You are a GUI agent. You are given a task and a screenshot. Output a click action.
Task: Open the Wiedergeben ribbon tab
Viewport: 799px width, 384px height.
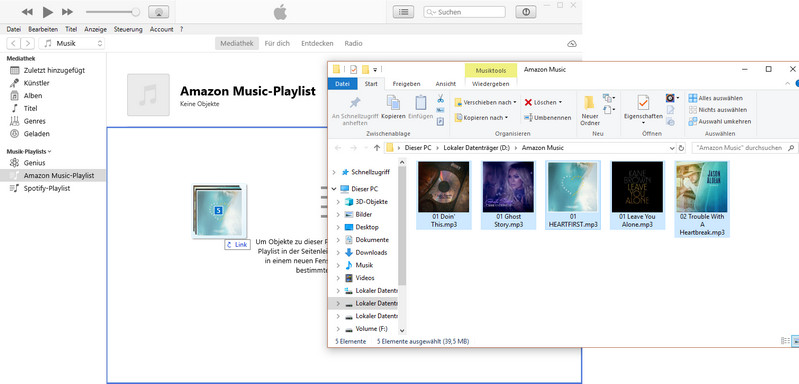pyautogui.click(x=491, y=84)
